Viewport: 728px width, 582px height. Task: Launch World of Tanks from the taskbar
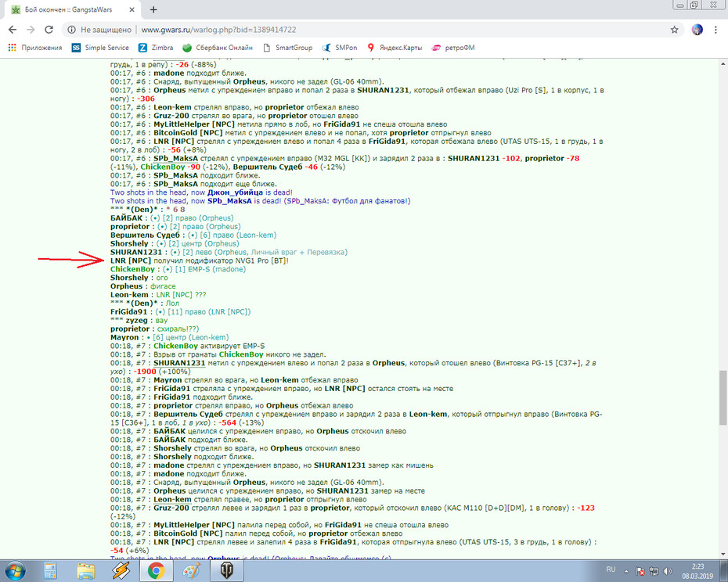(226, 571)
